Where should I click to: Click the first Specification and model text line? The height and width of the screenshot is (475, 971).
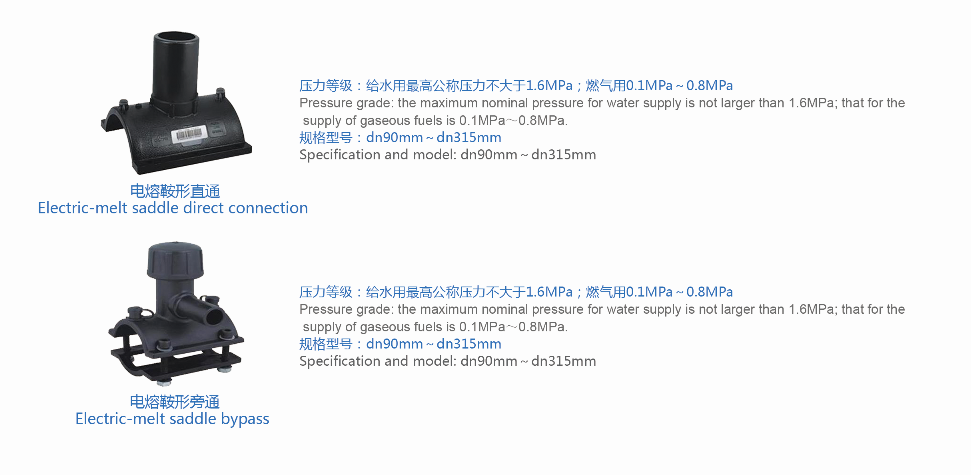click(447, 154)
